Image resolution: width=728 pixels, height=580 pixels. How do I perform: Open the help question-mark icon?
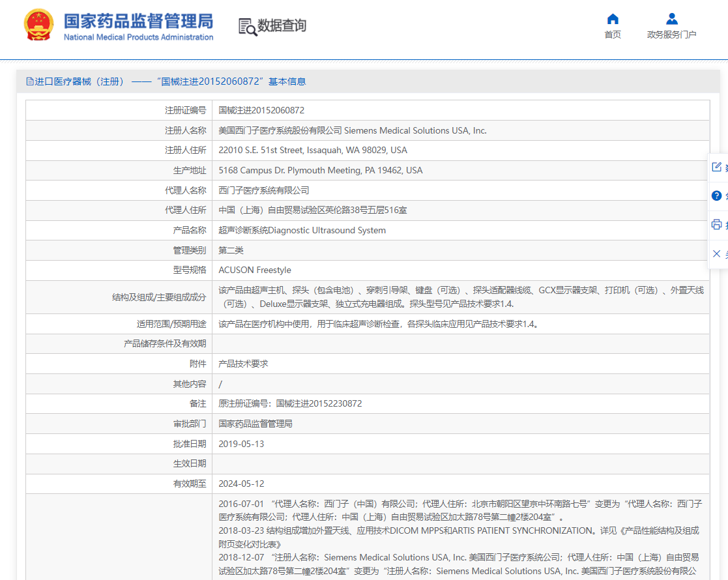click(717, 196)
